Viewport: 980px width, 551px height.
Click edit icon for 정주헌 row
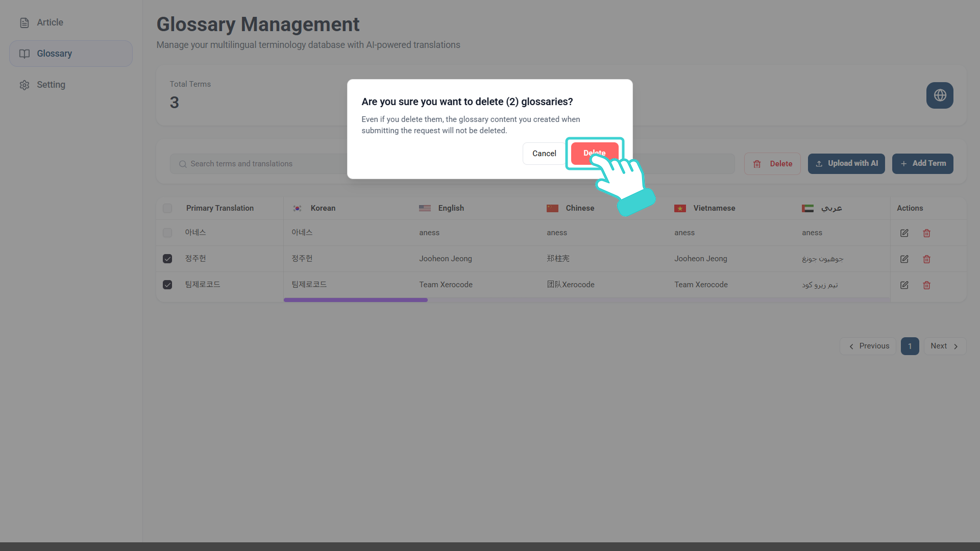coord(904,259)
